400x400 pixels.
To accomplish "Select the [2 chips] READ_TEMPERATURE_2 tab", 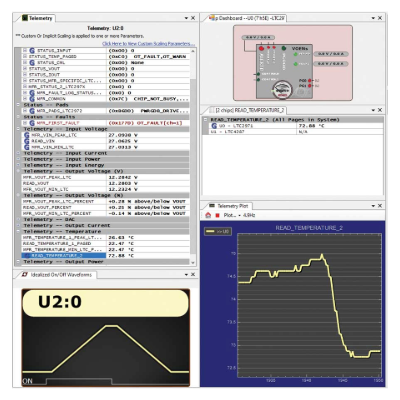I will (247, 110).
